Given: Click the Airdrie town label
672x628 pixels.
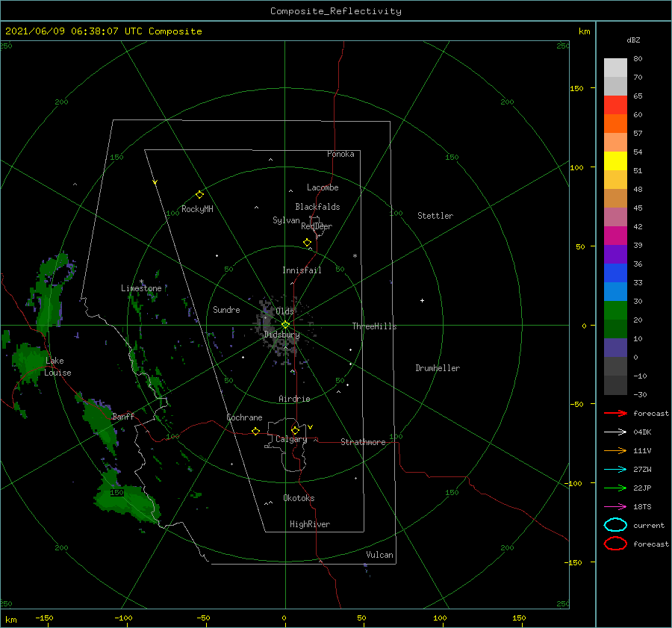Looking at the screenshot, I should 294,399.
